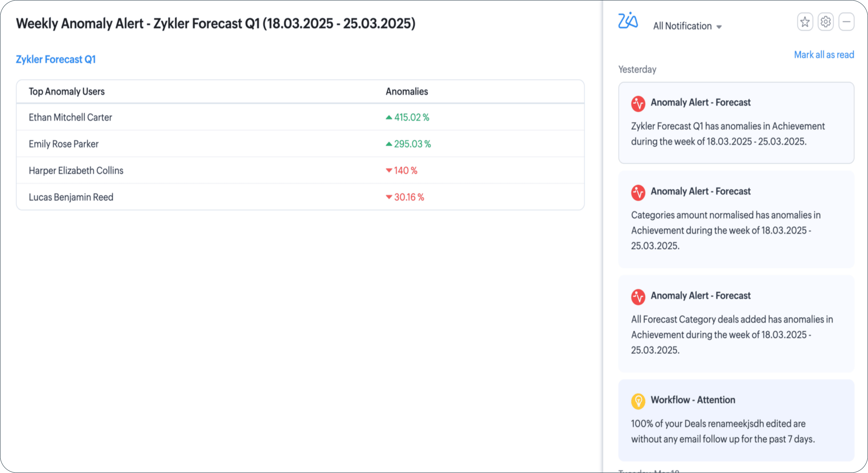868x473 pixels.
Task: Open the All Notification dropdown
Action: click(x=682, y=26)
